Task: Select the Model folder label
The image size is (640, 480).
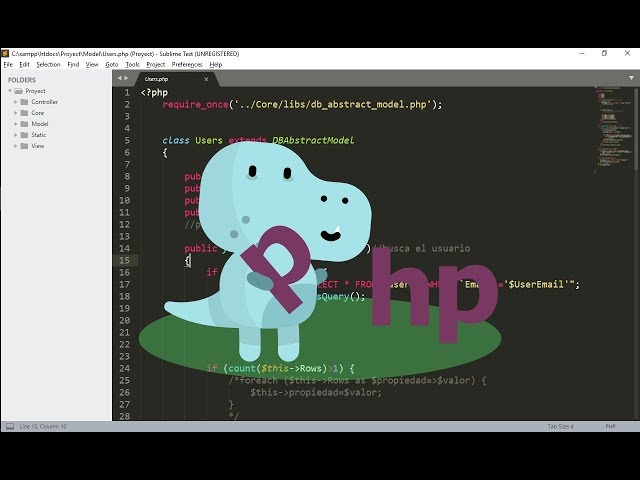Action: coord(40,124)
